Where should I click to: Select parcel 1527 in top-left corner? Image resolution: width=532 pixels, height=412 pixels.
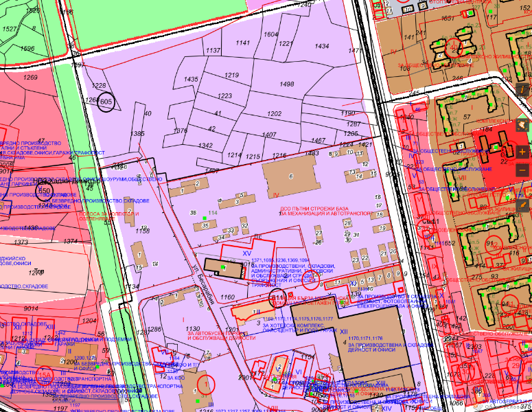click(x=10, y=29)
